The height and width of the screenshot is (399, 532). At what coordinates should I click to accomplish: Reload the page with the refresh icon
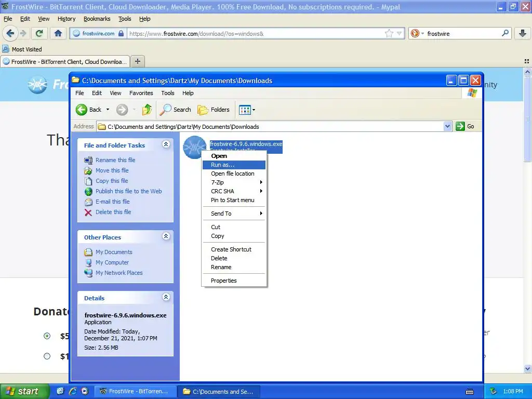point(39,33)
